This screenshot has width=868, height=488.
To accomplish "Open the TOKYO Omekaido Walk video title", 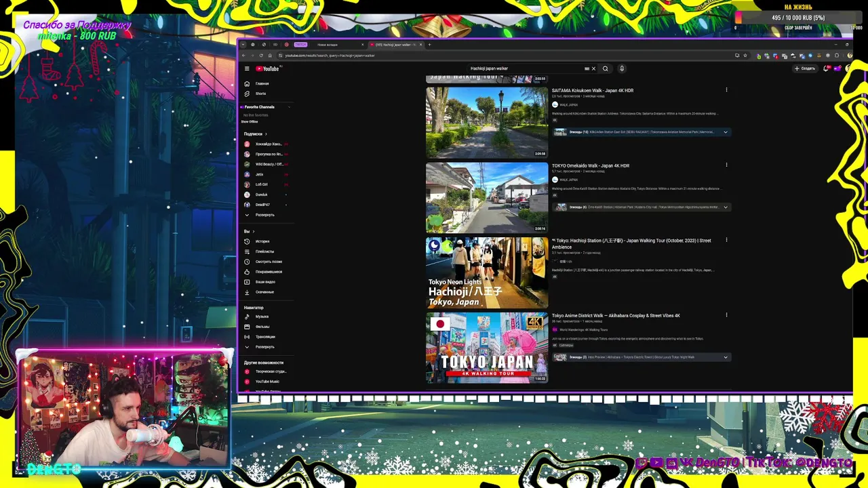I will coord(591,165).
